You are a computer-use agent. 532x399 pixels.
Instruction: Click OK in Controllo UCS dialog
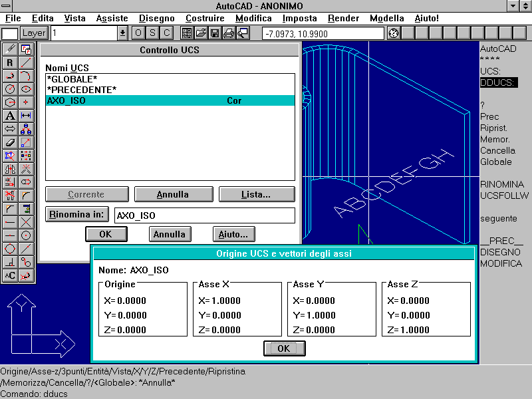pyautogui.click(x=106, y=234)
